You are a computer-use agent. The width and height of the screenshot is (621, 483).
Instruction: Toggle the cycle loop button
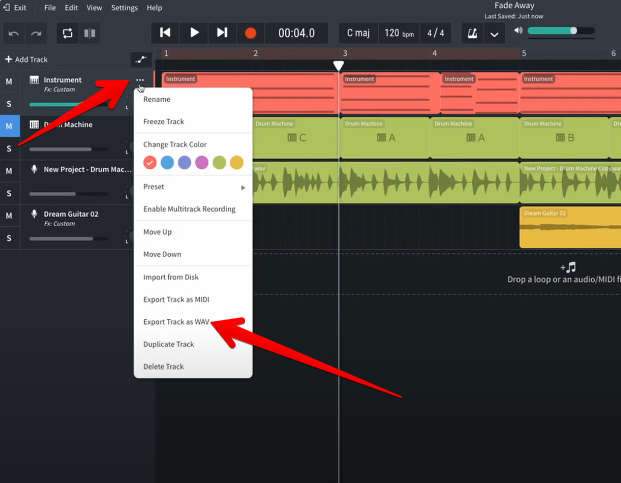(x=67, y=33)
